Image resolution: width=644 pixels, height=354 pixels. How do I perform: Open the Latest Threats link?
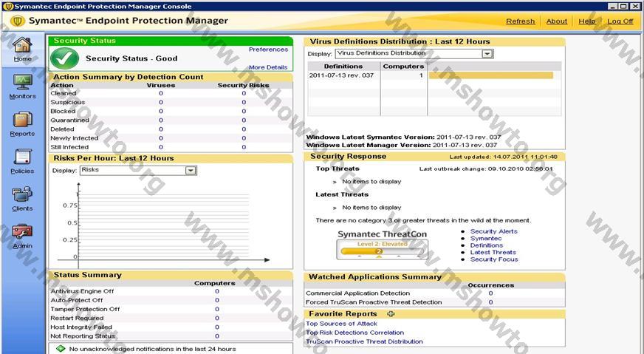pyautogui.click(x=493, y=253)
